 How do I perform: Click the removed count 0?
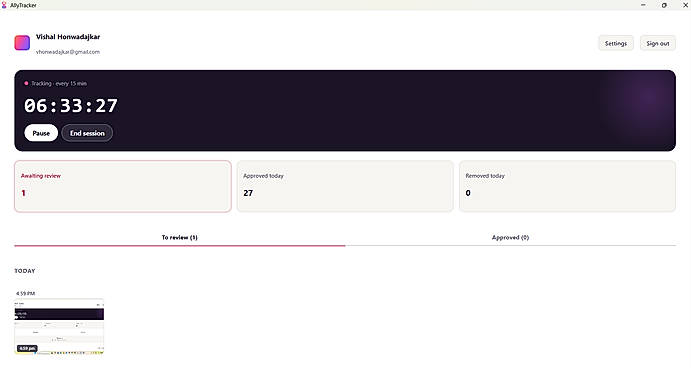click(468, 193)
